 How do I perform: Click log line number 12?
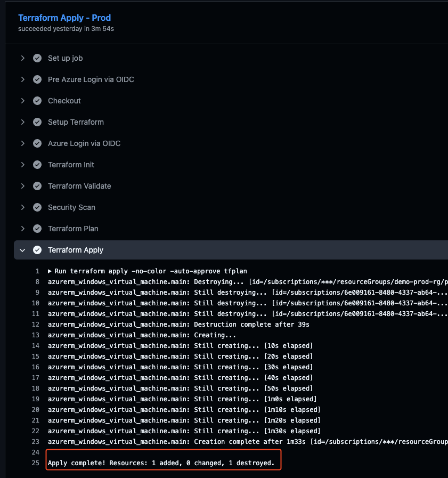[36, 325]
